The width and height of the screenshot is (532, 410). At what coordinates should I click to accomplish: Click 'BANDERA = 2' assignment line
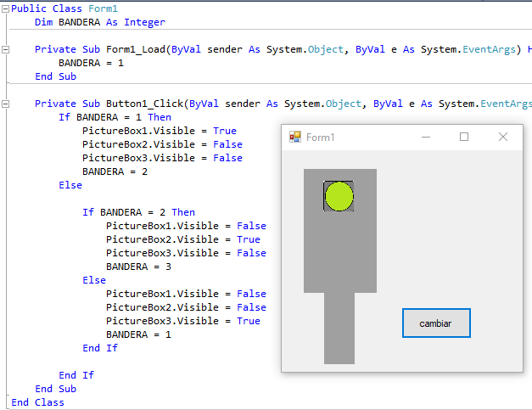pyautogui.click(x=115, y=171)
